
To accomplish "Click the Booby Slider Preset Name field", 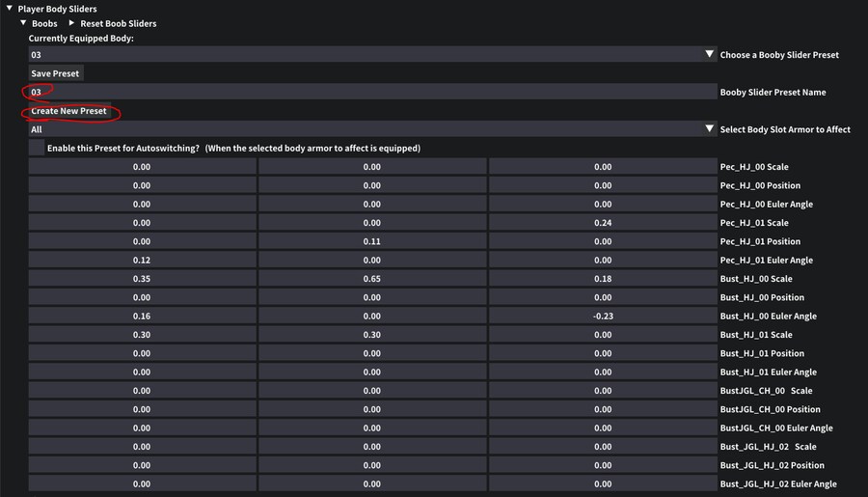I will tap(371, 93).
